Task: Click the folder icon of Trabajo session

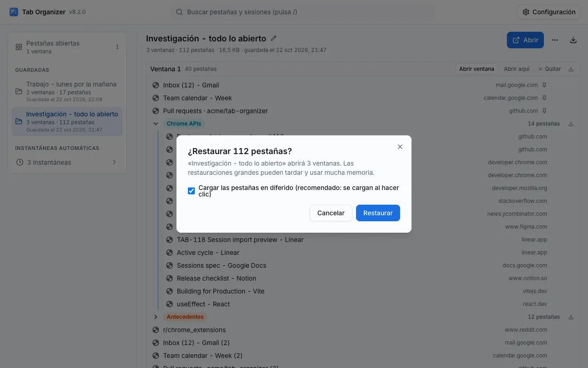Action: pyautogui.click(x=19, y=91)
